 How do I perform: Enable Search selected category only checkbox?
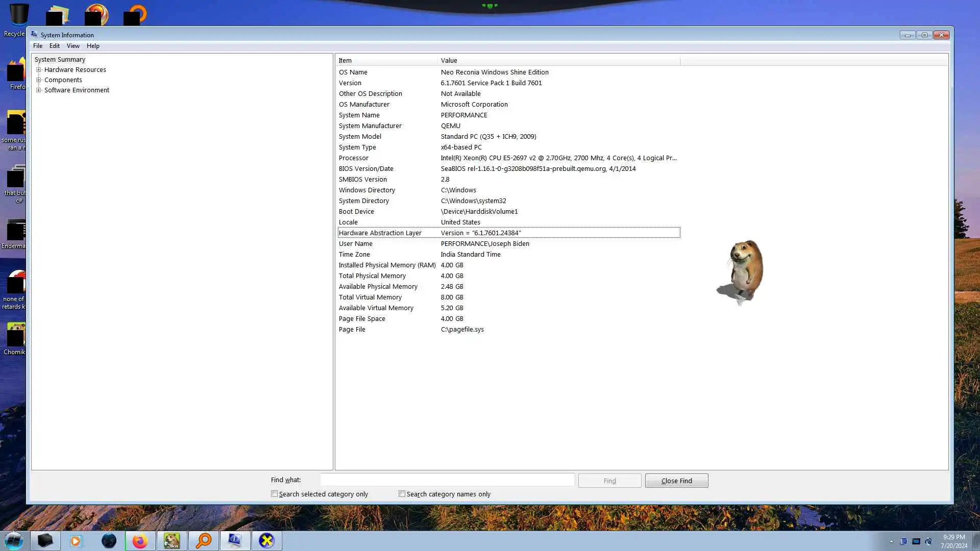275,494
